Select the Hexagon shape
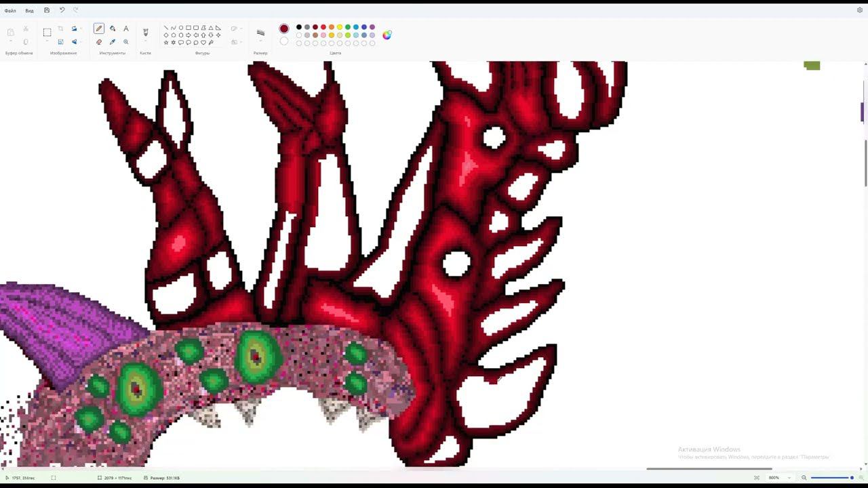The height and width of the screenshot is (488, 868). [181, 35]
